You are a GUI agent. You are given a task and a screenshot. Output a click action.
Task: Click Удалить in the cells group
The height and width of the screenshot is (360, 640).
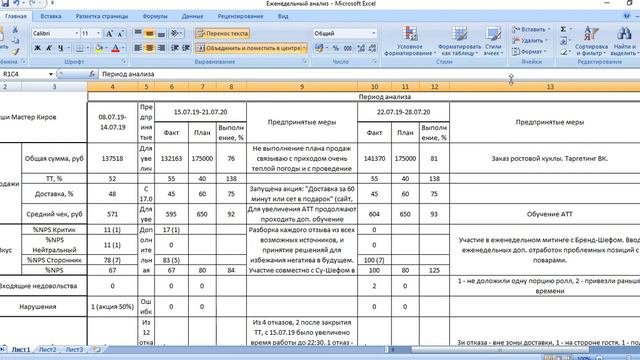click(530, 40)
